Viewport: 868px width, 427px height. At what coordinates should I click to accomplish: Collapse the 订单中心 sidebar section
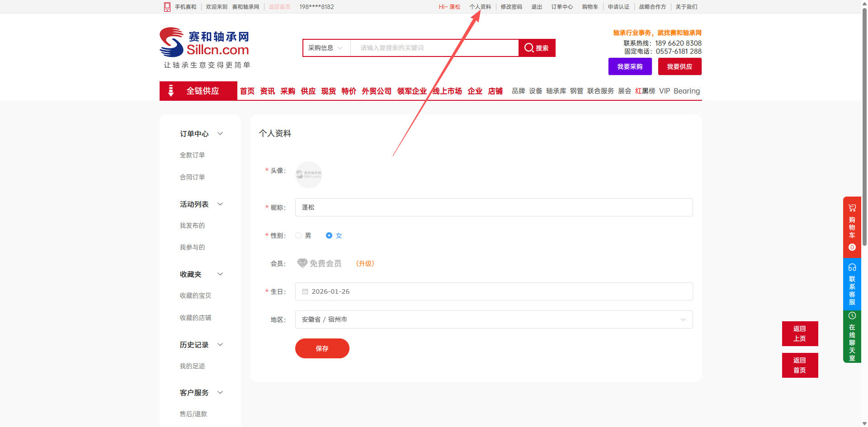click(220, 134)
